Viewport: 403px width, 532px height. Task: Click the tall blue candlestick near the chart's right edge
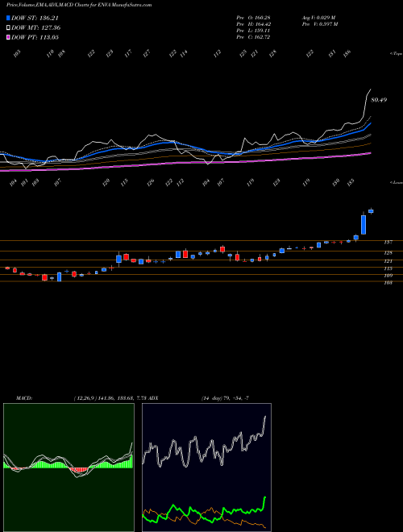tap(364, 223)
